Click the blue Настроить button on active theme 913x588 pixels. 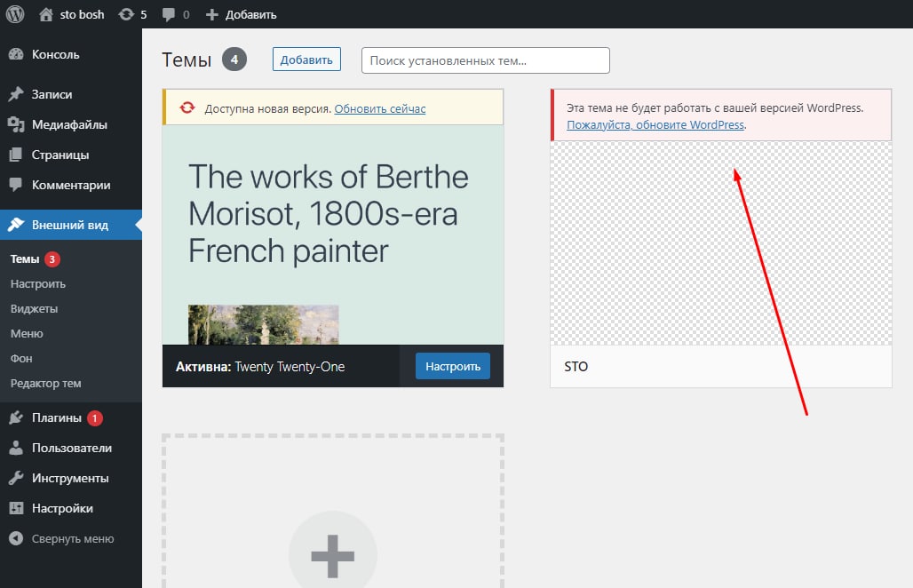pyautogui.click(x=452, y=366)
